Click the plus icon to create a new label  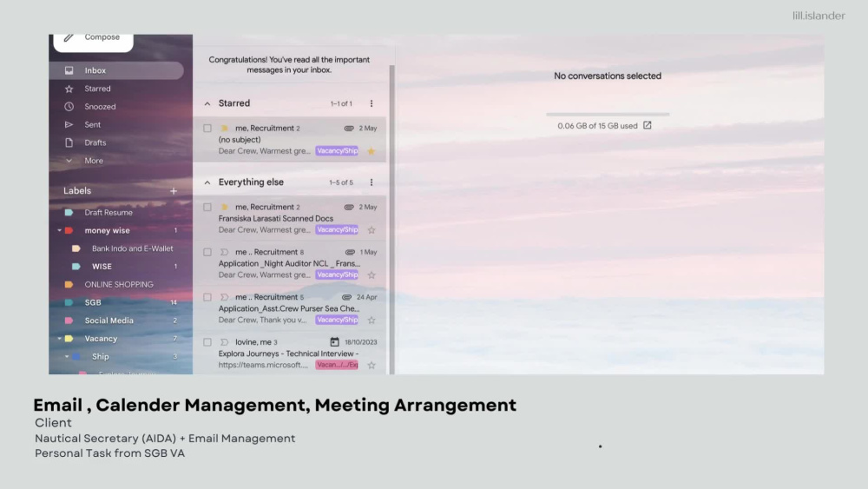174,190
